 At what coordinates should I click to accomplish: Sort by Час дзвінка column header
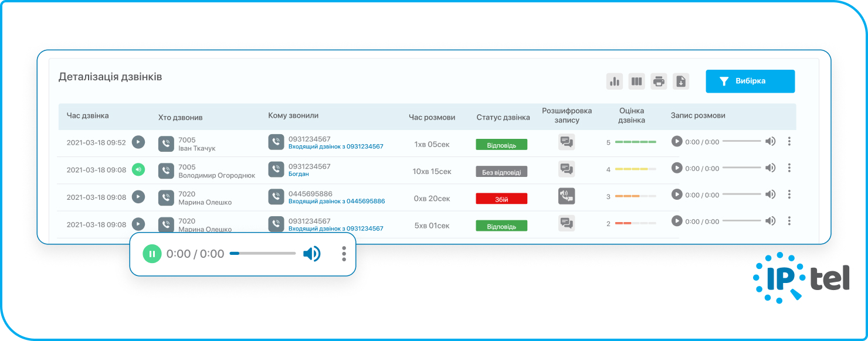click(87, 116)
